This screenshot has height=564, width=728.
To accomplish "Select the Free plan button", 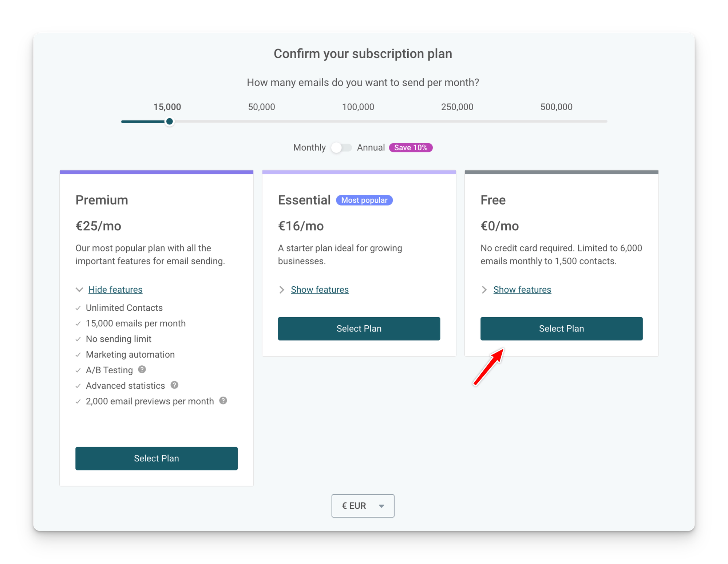I will 561,329.
